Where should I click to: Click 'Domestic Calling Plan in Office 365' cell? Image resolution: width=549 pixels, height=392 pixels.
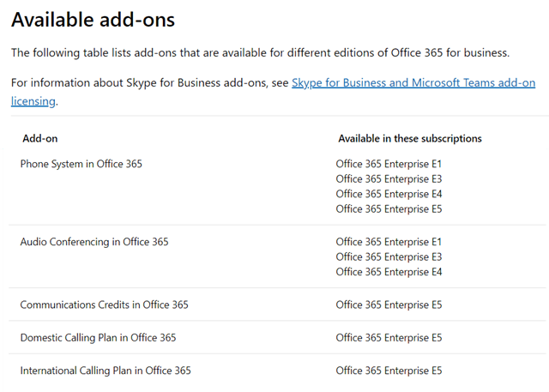98,338
